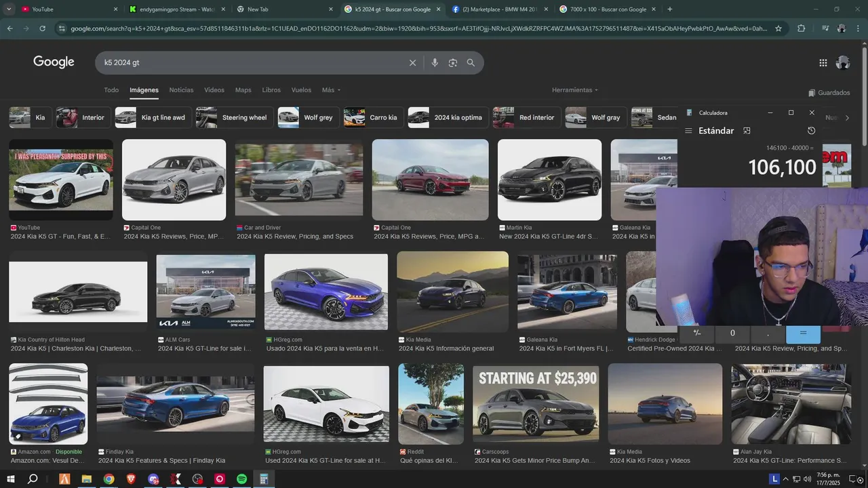Search by image with Lens icon
Screen dimensions: 868x488
tap(452, 62)
